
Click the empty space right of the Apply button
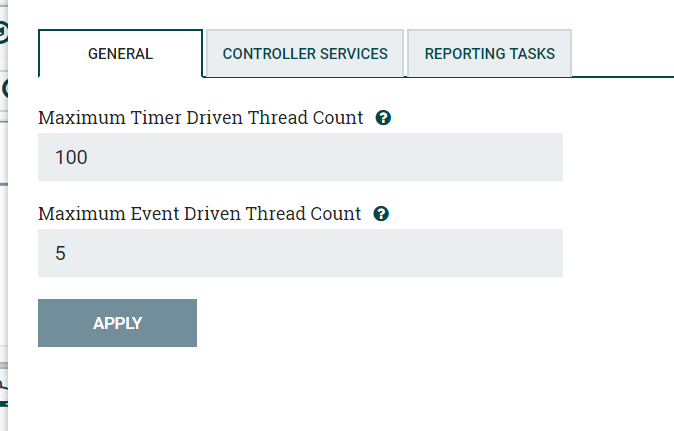click(x=400, y=323)
